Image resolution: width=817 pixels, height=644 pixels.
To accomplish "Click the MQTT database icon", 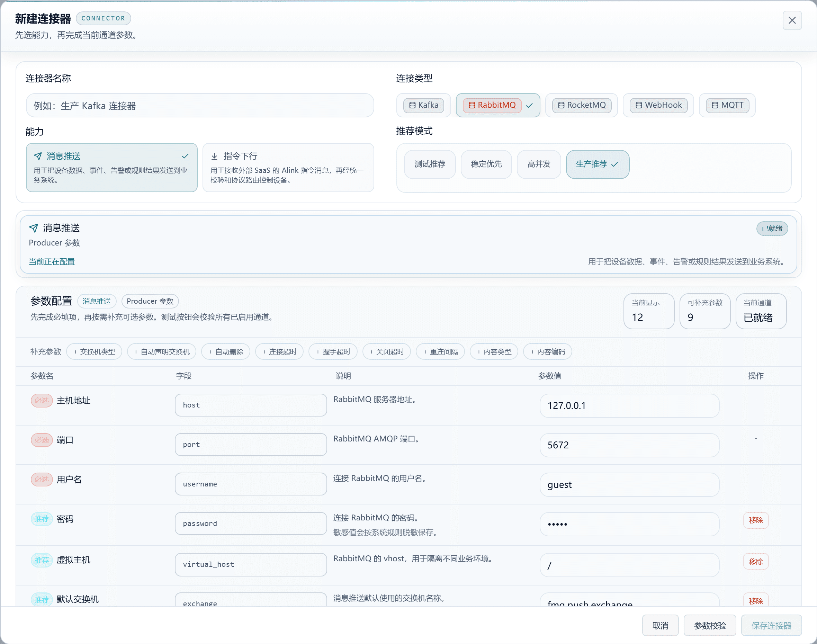I will point(715,105).
